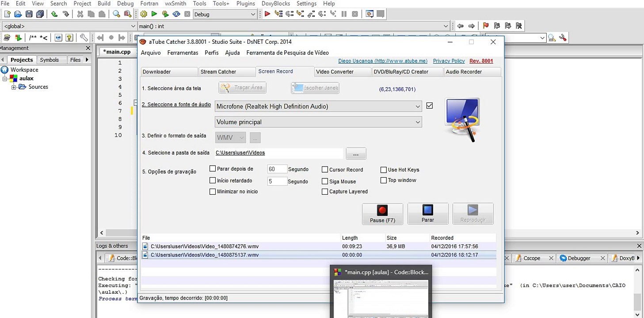Click the New file icon in Code::Blocks
The image size is (644, 318).
pyautogui.click(x=7, y=14)
